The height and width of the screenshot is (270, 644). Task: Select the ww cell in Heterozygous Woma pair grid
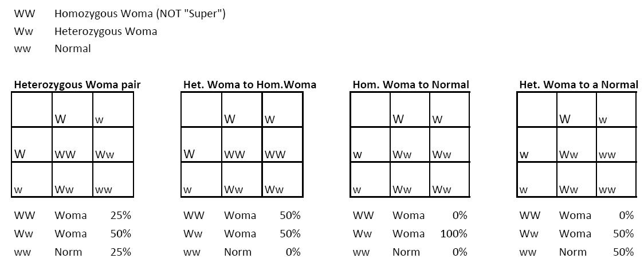tap(113, 179)
